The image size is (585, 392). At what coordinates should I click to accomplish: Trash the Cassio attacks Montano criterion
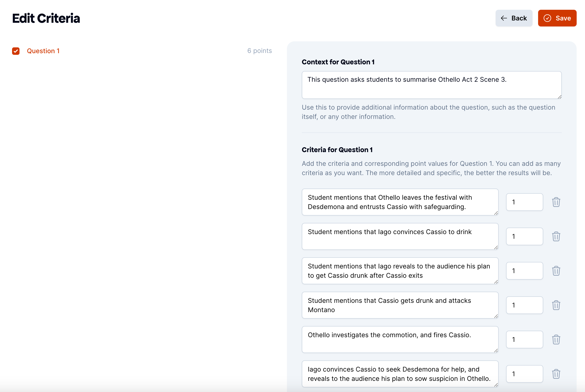coord(556,305)
